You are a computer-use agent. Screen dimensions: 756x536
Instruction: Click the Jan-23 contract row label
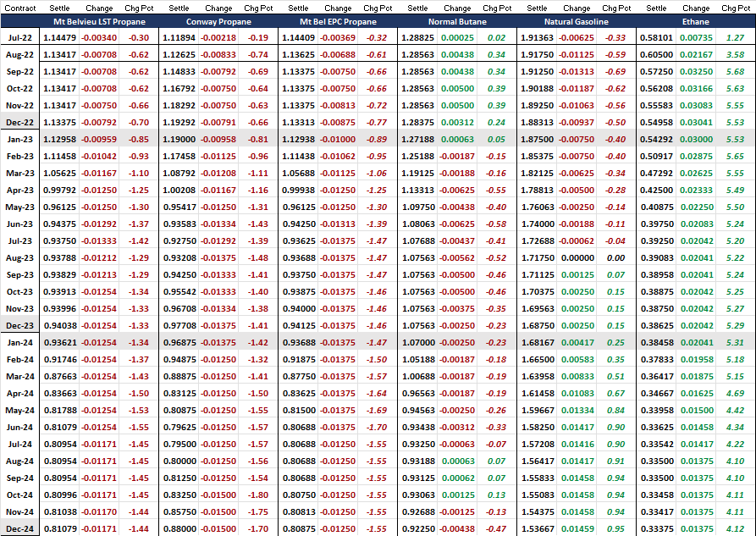[x=20, y=140]
